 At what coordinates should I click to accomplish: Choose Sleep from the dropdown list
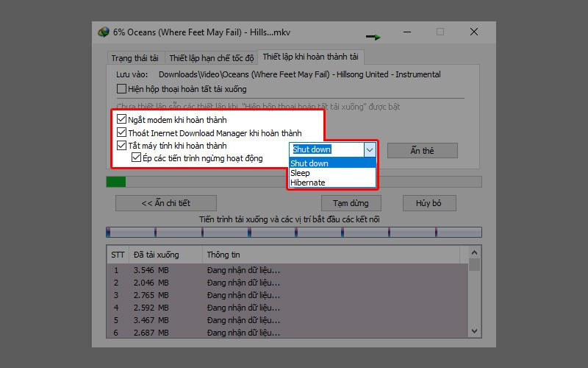point(333,173)
